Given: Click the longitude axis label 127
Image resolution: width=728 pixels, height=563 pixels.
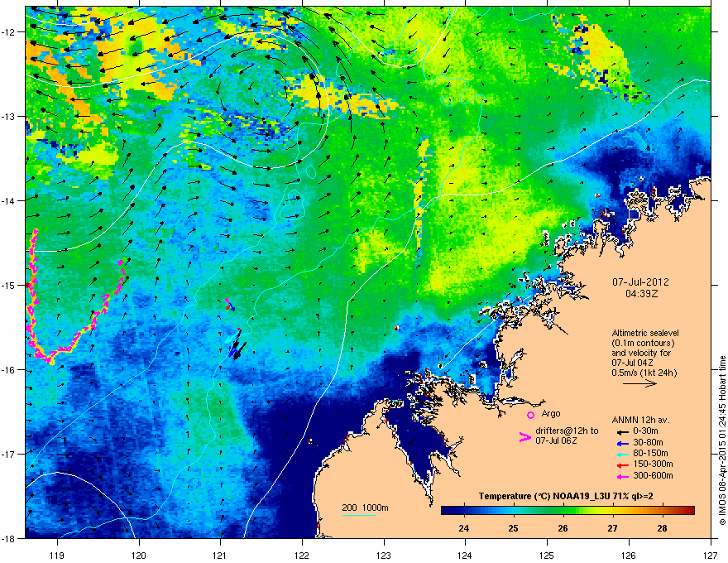Looking at the screenshot, I should point(711,555).
